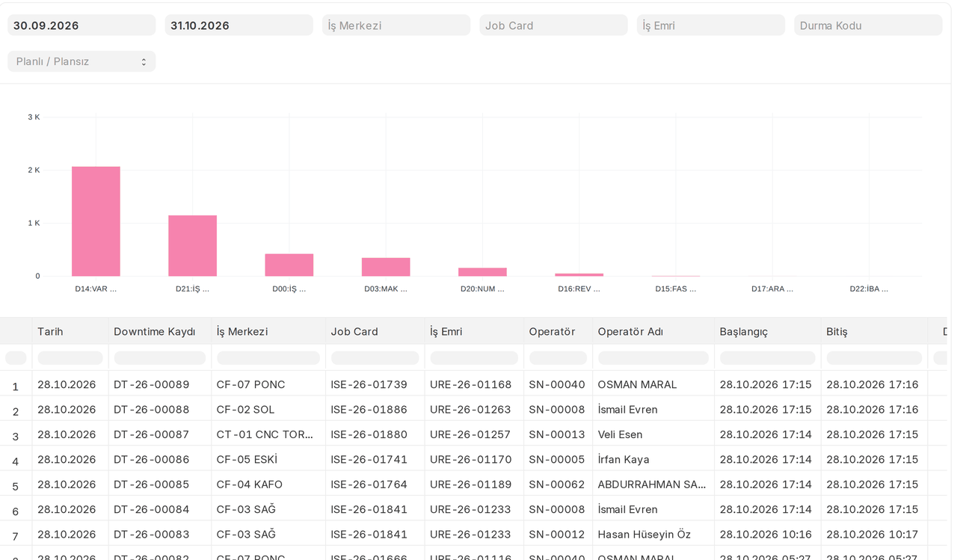Click operator name Hasan Hüseyin Öz
The height and width of the screenshot is (560, 972).
[x=645, y=535]
